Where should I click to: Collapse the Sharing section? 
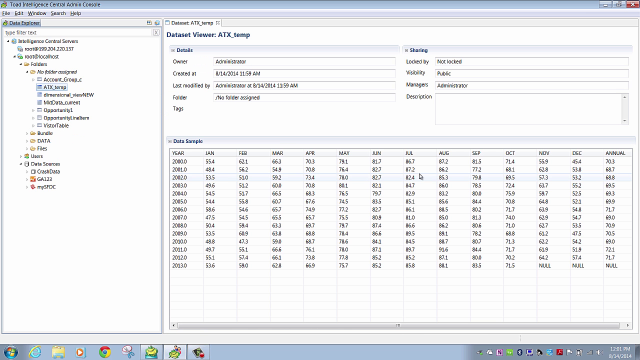(407, 50)
